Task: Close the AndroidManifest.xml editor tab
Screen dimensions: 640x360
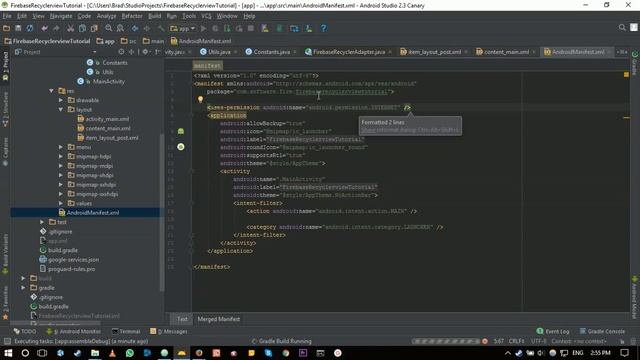Action: [x=609, y=52]
